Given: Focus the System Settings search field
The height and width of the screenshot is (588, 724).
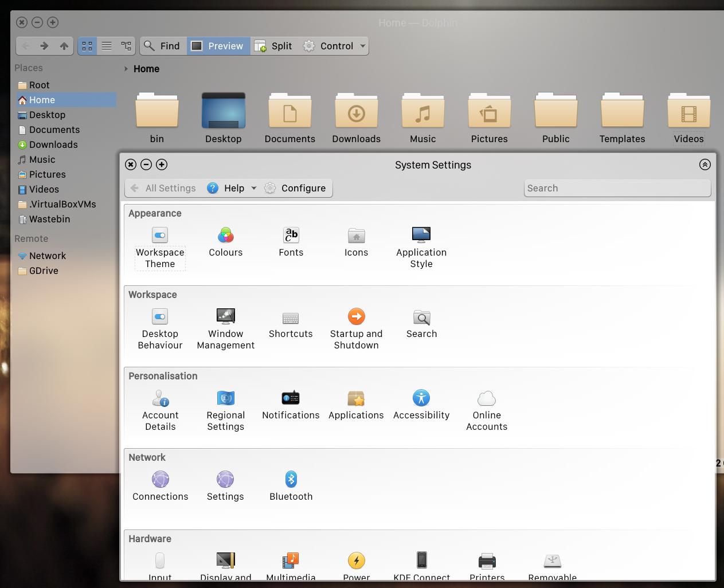Looking at the screenshot, I should (x=617, y=188).
